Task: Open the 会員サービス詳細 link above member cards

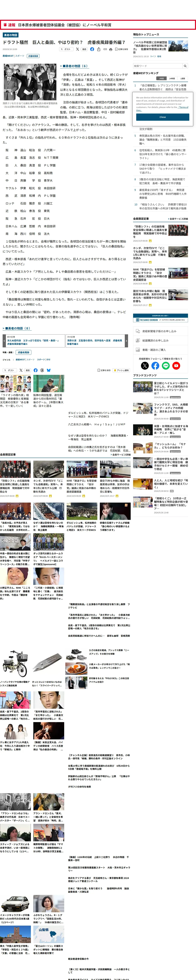Action: click(121, 455)
